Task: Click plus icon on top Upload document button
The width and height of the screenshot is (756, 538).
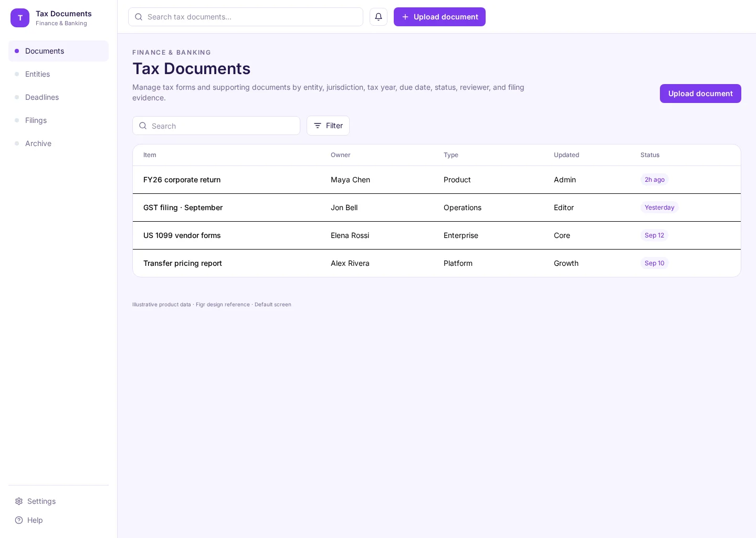Action: [x=405, y=17]
